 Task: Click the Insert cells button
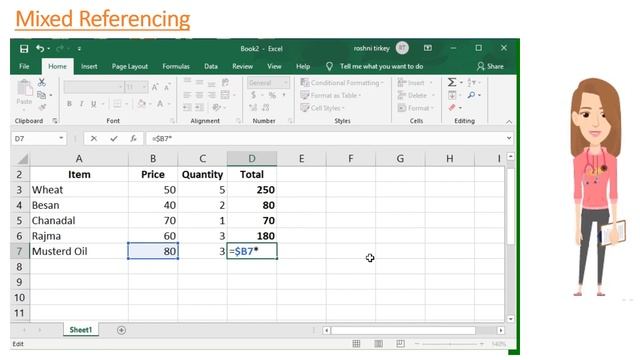(x=414, y=83)
